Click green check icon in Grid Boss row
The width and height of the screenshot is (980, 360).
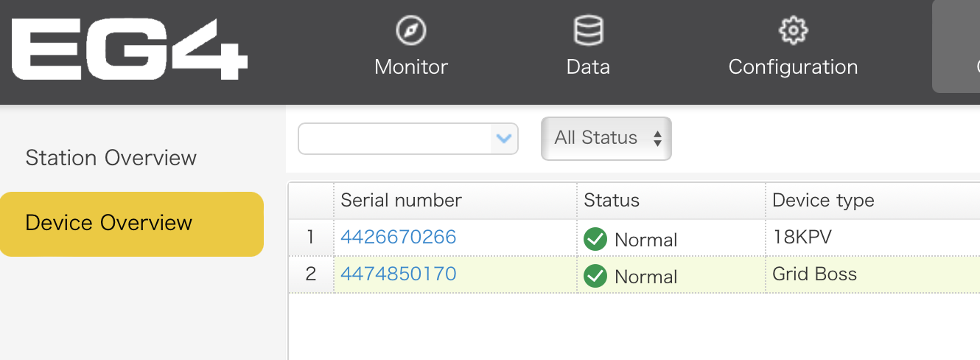pos(595,276)
